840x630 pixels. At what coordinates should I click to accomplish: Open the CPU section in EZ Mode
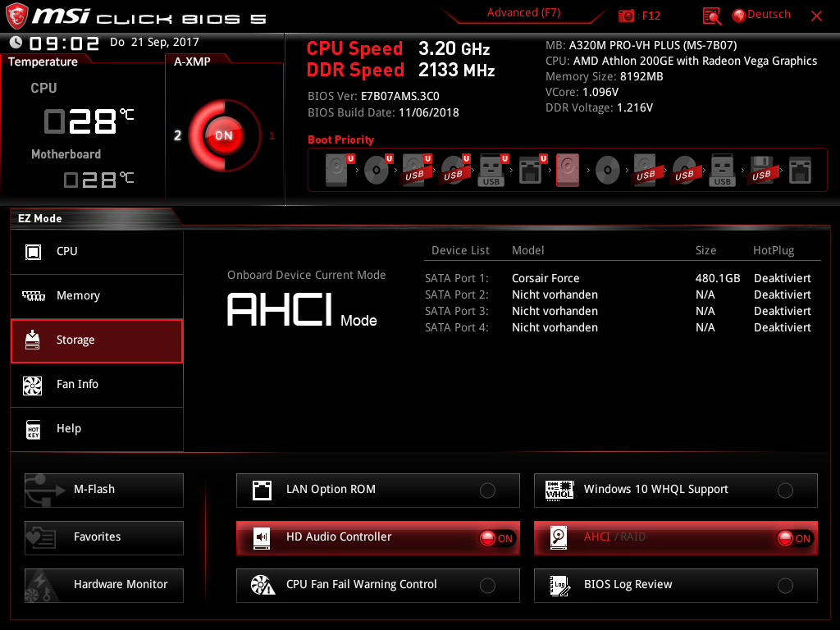[97, 252]
